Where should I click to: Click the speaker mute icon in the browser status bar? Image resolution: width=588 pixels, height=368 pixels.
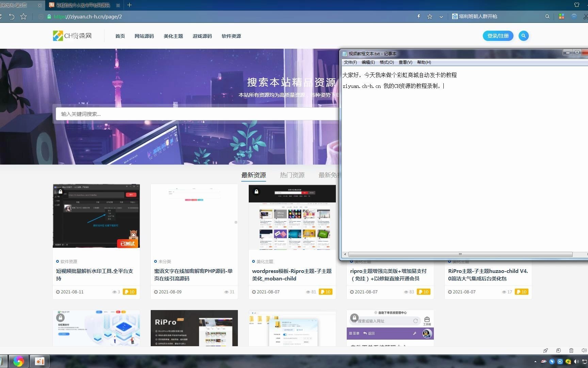[584, 350]
